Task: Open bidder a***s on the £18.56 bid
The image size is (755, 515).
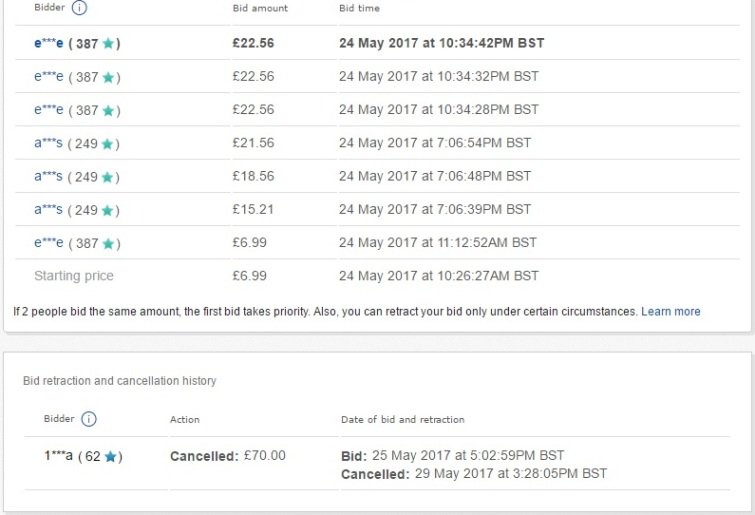Action: coord(48,176)
